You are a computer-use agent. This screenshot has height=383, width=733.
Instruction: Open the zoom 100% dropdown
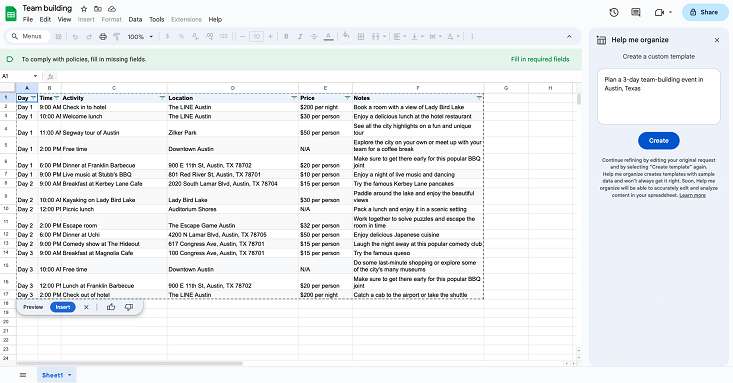(x=140, y=36)
